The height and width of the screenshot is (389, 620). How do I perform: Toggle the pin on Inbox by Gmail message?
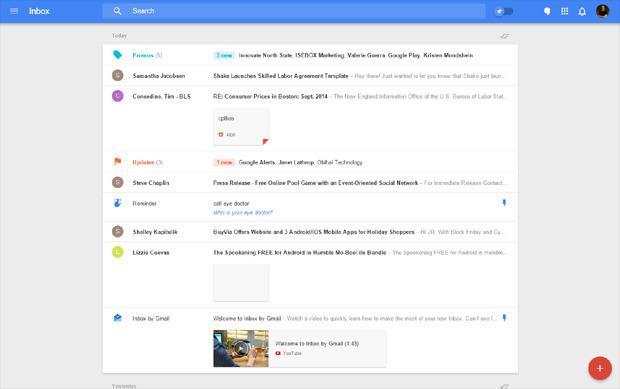504,318
